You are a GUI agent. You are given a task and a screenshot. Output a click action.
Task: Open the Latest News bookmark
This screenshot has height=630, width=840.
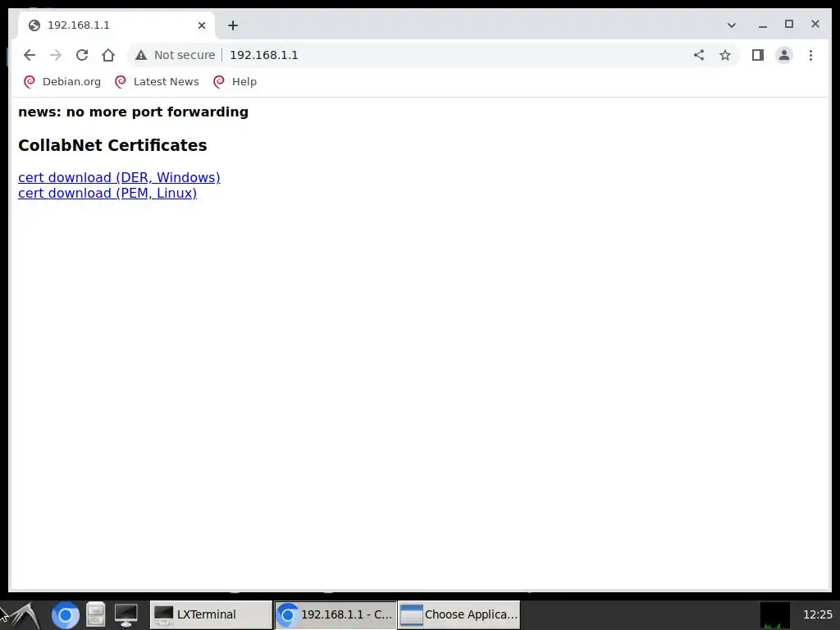[x=157, y=82]
